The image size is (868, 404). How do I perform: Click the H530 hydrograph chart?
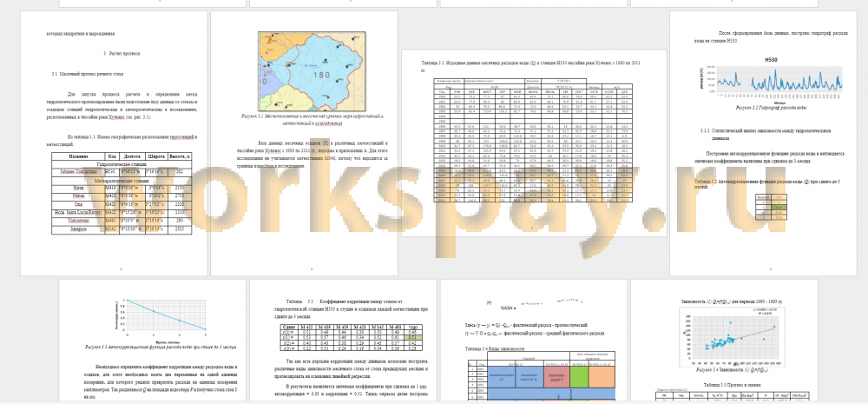[770, 81]
